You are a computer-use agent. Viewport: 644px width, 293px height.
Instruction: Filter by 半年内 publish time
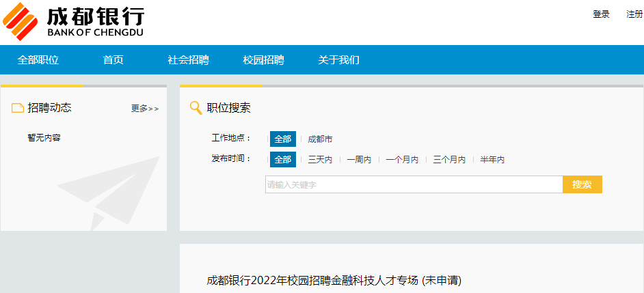click(492, 160)
